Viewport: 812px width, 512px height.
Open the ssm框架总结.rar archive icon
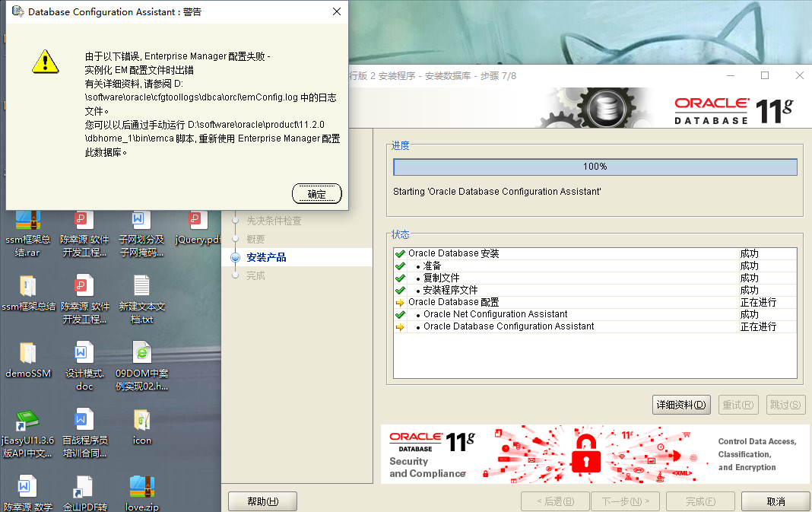pos(28,220)
